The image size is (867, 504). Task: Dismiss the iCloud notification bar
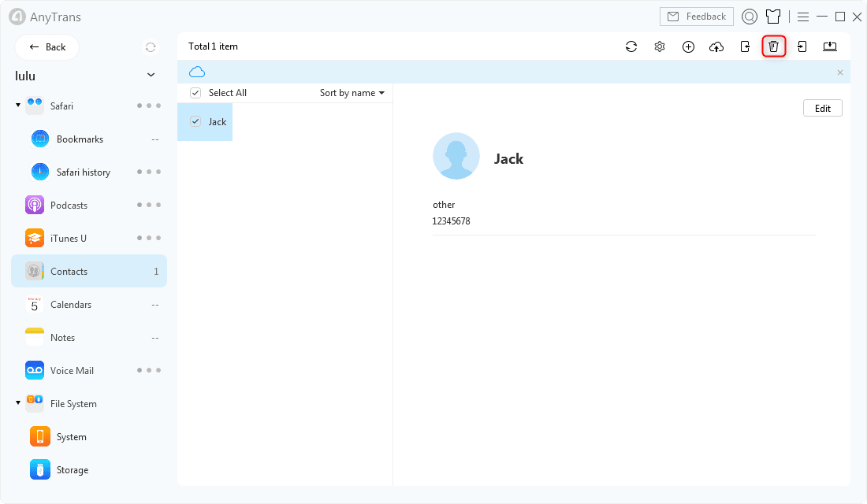pyautogui.click(x=839, y=72)
